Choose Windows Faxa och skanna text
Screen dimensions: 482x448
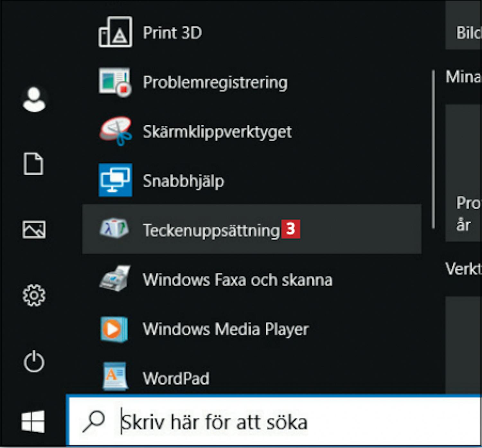(x=238, y=280)
